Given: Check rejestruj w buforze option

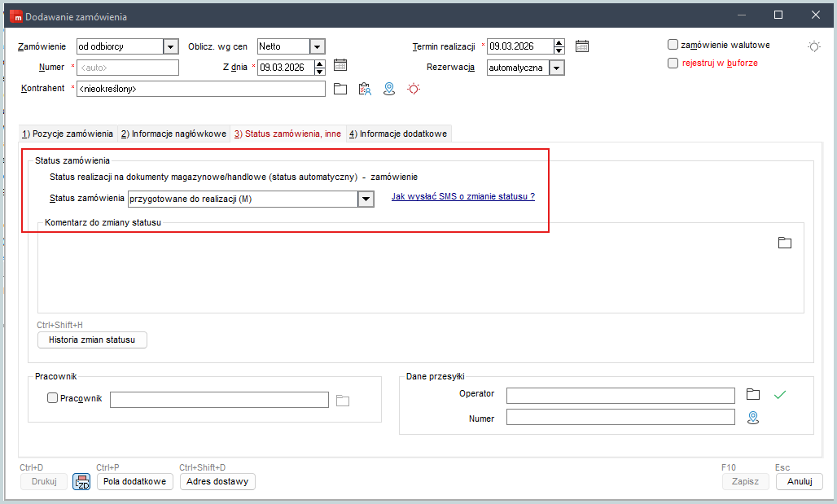Looking at the screenshot, I should click(x=673, y=63).
